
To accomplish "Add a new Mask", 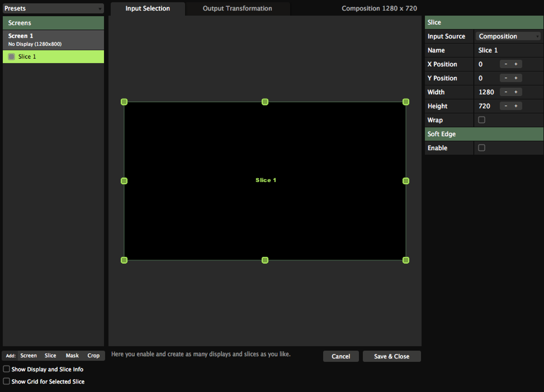I will tap(72, 356).
